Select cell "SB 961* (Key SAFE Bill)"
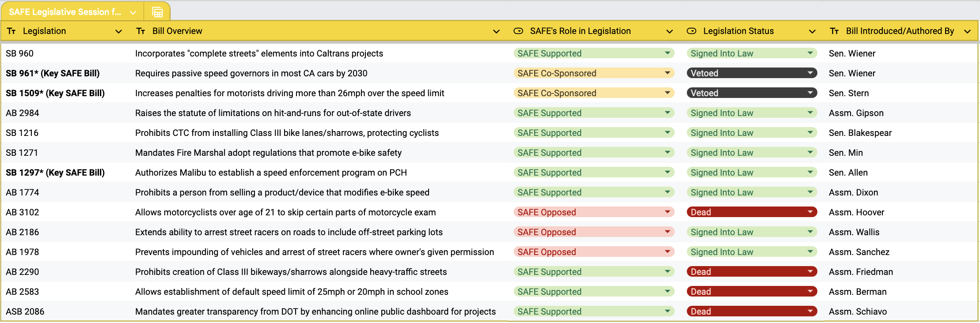Image resolution: width=980 pixels, height=323 pixels. pyautogui.click(x=65, y=73)
